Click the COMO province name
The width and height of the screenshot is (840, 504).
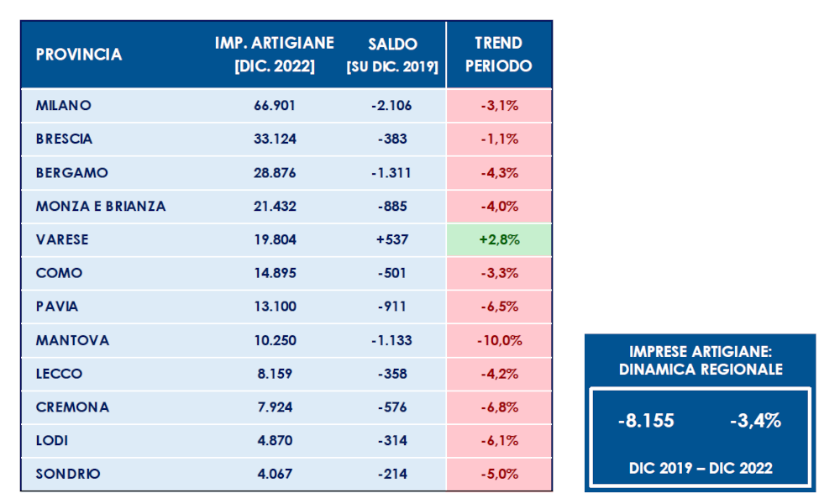click(60, 273)
